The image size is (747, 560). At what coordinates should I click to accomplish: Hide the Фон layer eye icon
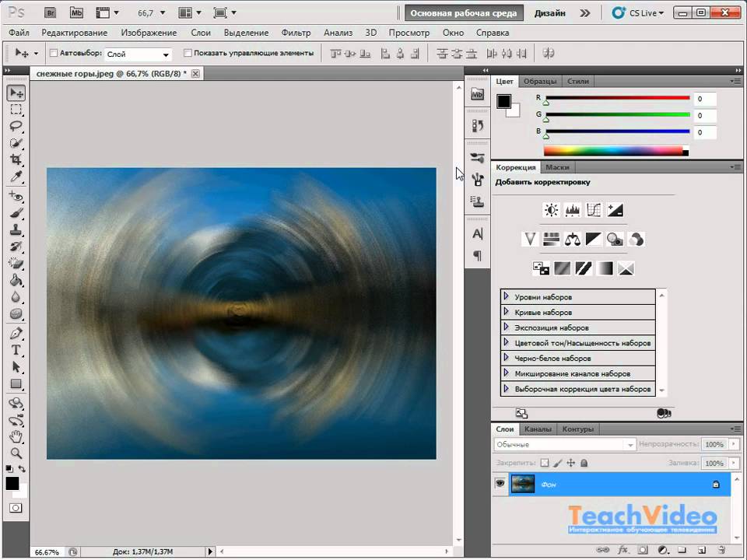coord(500,484)
